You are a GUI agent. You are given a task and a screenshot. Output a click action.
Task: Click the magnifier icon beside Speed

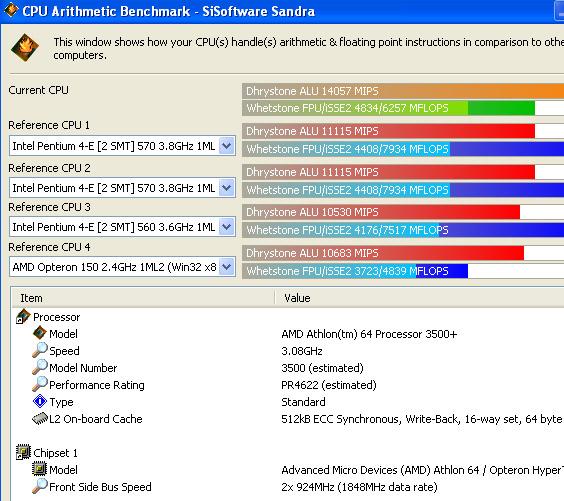[40, 350]
